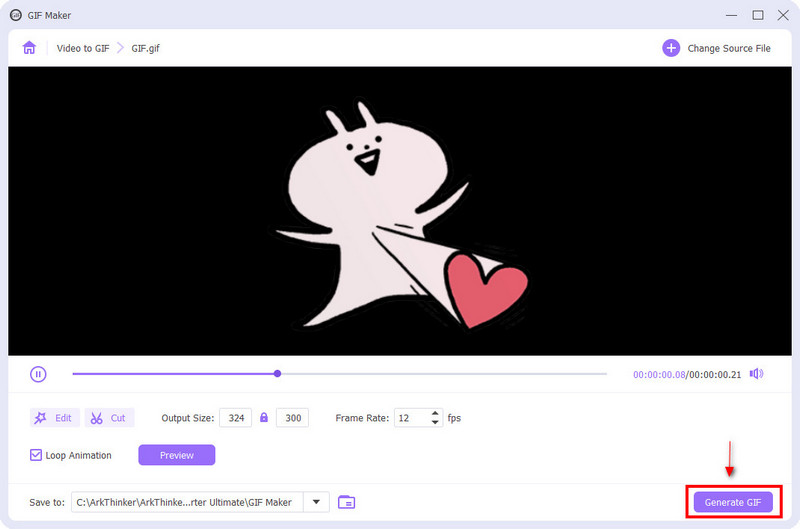This screenshot has height=529, width=800.
Task: Click the GIF preview video area
Action: pyautogui.click(x=399, y=211)
